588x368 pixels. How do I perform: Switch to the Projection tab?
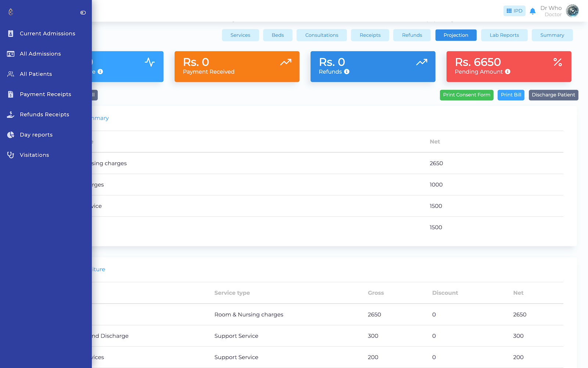[456, 35]
